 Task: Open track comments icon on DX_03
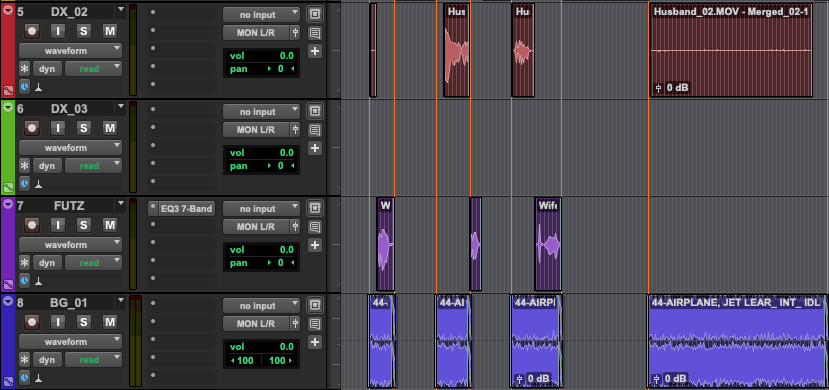(x=315, y=130)
